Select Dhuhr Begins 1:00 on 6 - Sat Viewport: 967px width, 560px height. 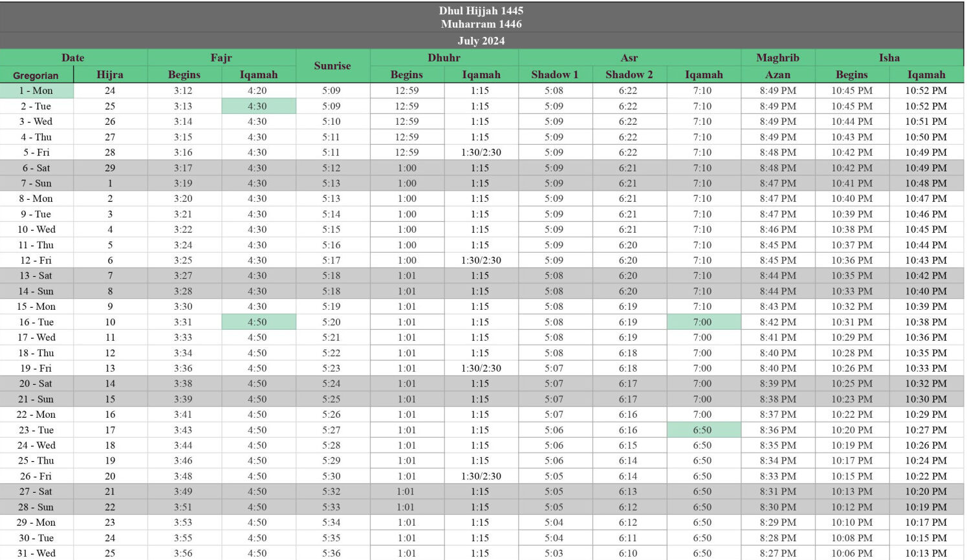[407, 168]
